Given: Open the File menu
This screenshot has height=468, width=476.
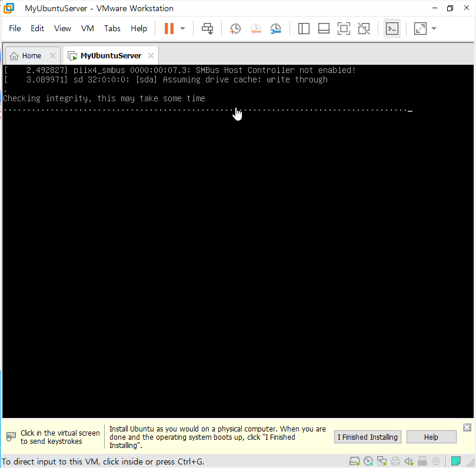Looking at the screenshot, I should click(15, 28).
